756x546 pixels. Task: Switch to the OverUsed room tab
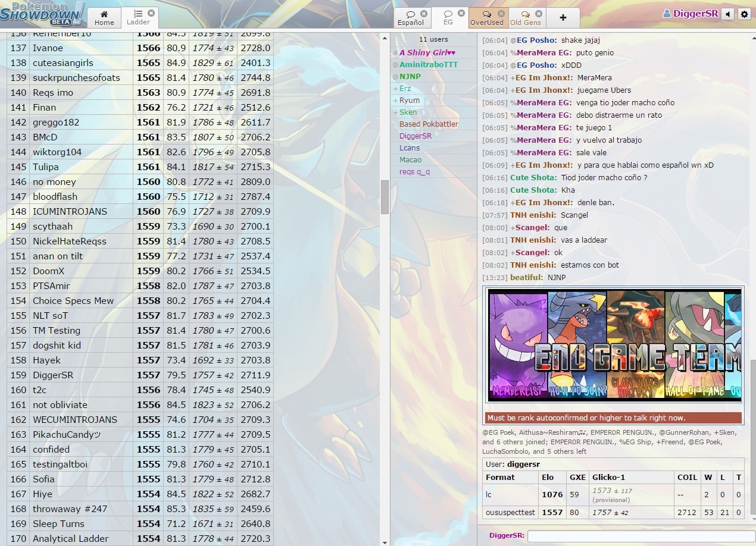click(486, 17)
